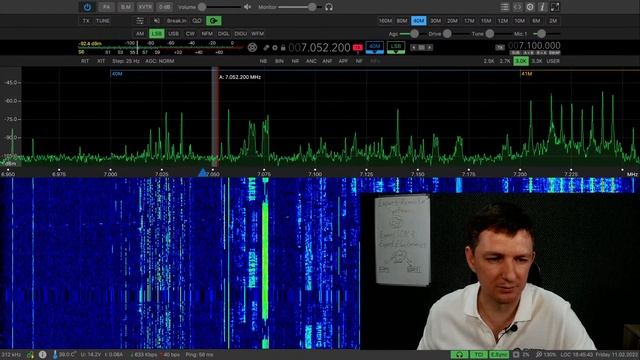The image size is (640, 360).
Task: Click the link icon beside the frequency
Action: click(x=266, y=48)
